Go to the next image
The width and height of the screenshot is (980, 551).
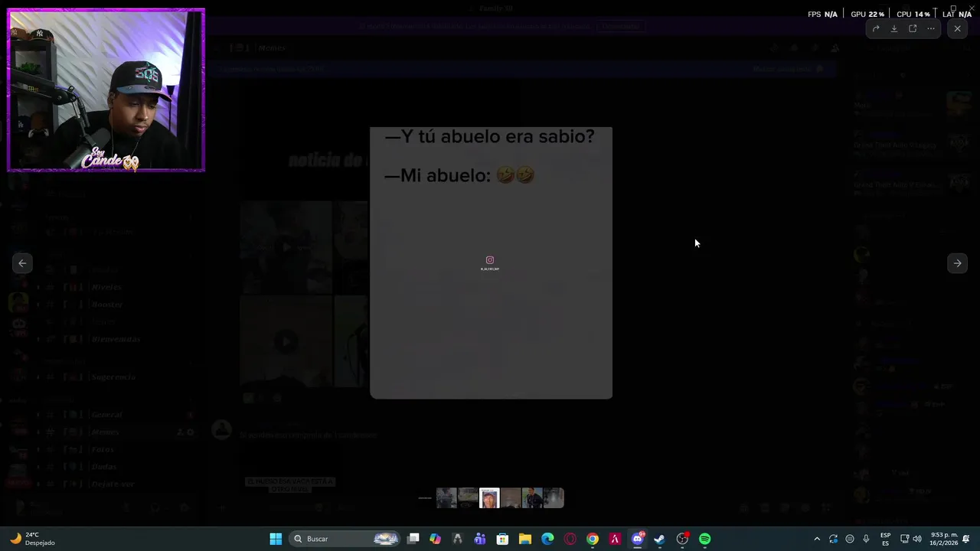pyautogui.click(x=957, y=263)
